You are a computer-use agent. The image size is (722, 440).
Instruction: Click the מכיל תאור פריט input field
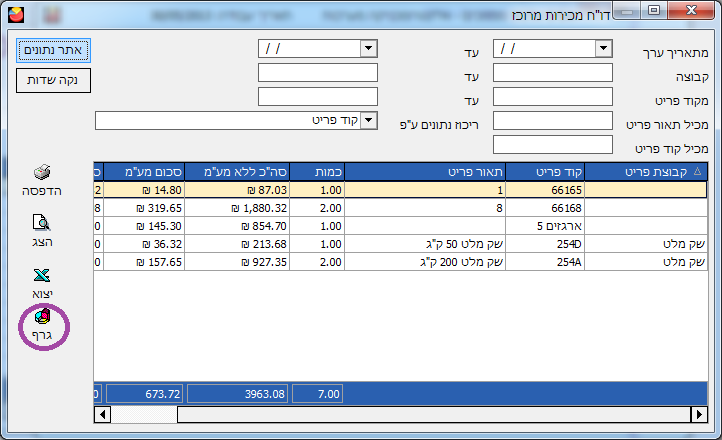(x=552, y=121)
